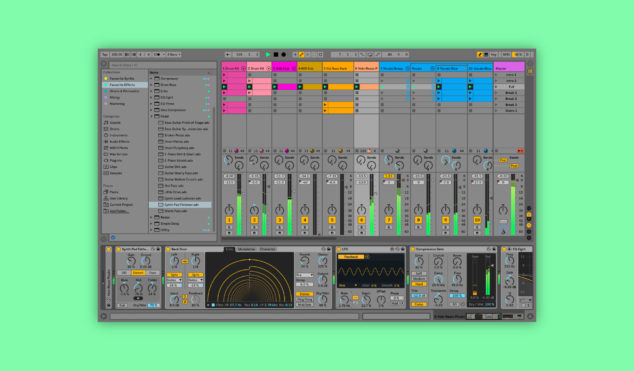The image size is (634, 371).
Task: Switch to the Echo tab in Echo device
Action: click(230, 249)
